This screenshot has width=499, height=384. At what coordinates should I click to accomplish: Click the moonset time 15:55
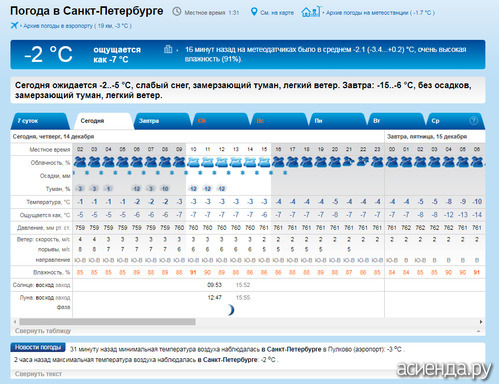click(x=243, y=298)
